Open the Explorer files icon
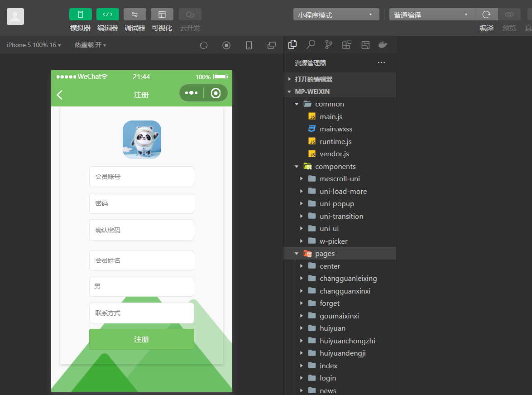532x395 pixels. [292, 44]
